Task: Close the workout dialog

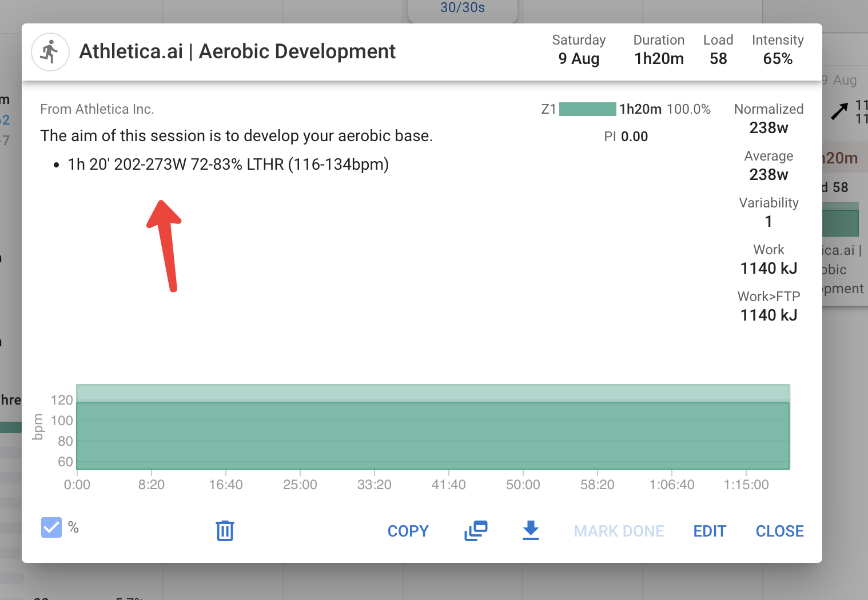Action: [779, 531]
